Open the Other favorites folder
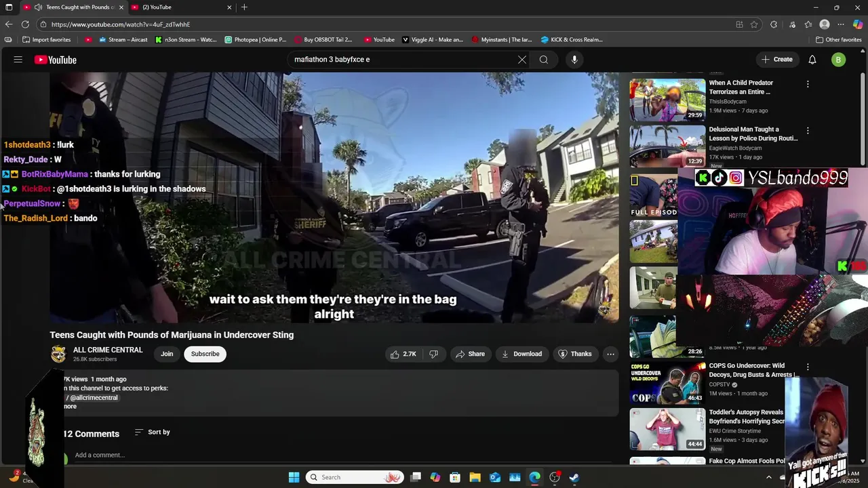The width and height of the screenshot is (868, 488). pos(838,40)
